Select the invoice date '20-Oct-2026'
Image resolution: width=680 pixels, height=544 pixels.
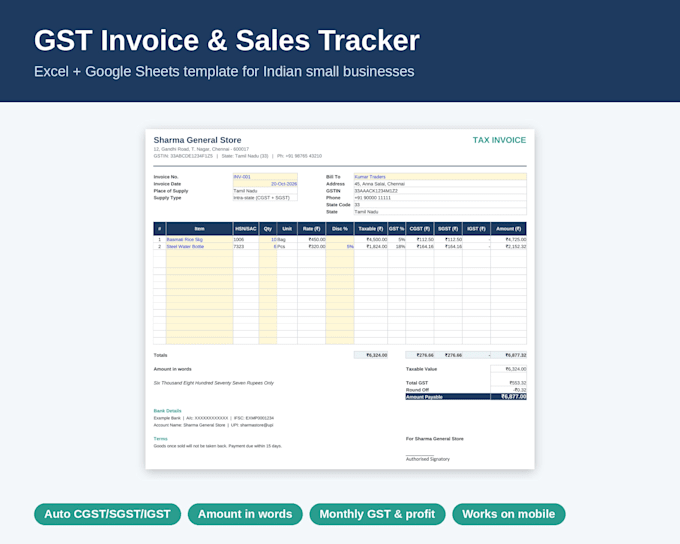pos(265,184)
